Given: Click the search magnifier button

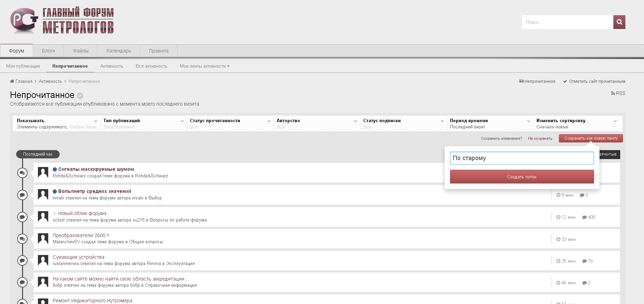Looking at the screenshot, I should 619,22.
